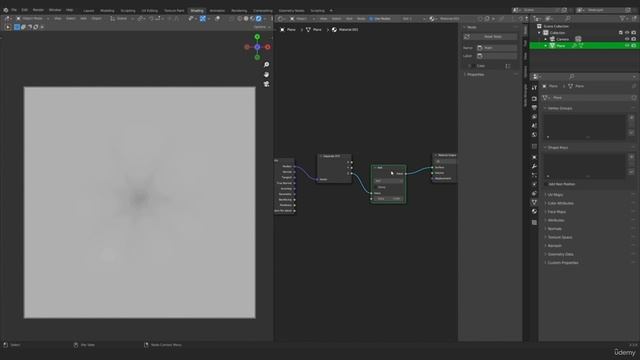The height and width of the screenshot is (360, 640).
Task: Toggle Collection visibility eye in outliner
Action: click(x=627, y=33)
